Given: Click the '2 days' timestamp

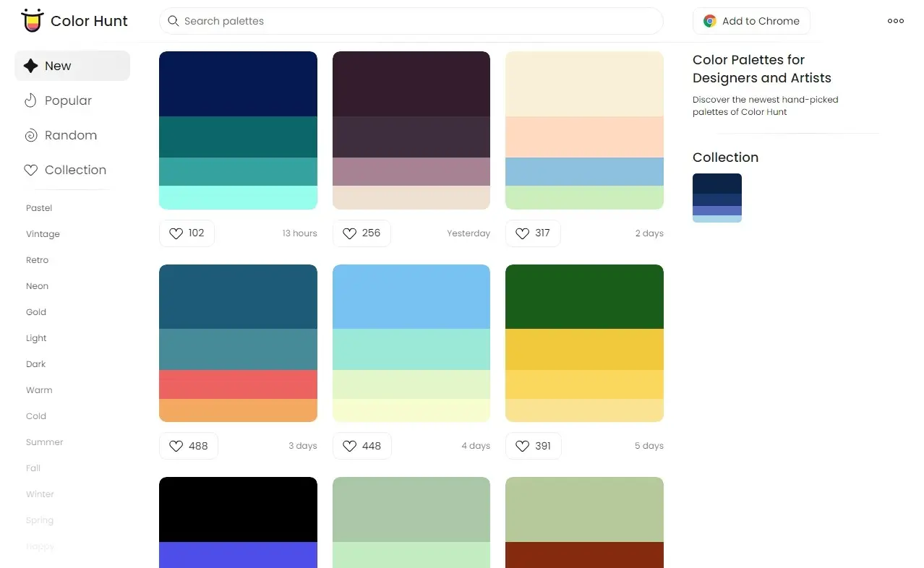Looking at the screenshot, I should [x=649, y=233].
